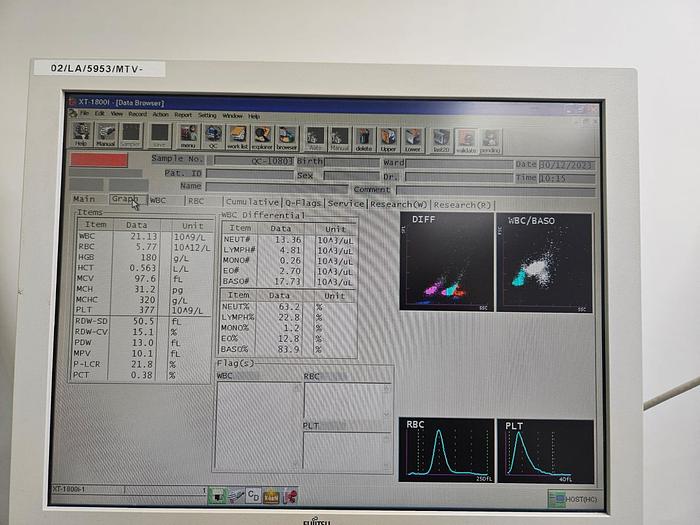Go to the Upper record icon
Viewport: 700px width, 525px height.
pyautogui.click(x=388, y=140)
